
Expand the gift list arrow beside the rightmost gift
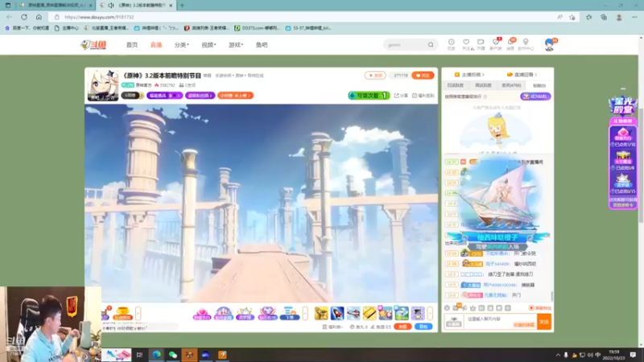430,314
